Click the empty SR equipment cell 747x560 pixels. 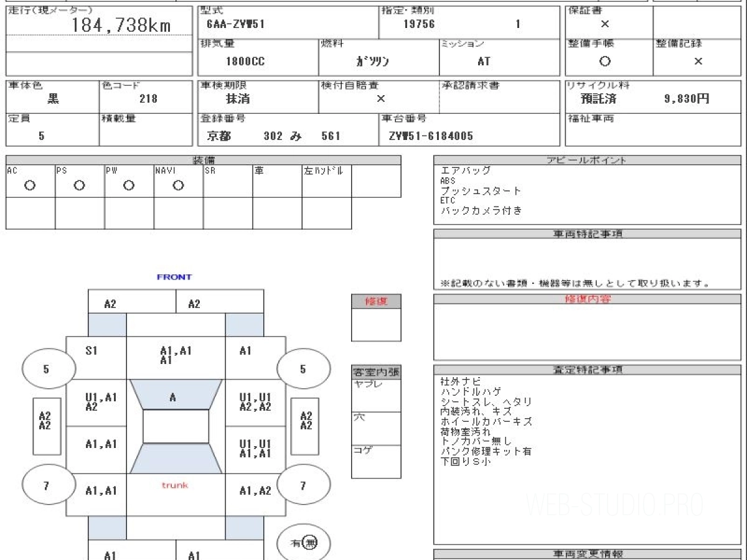coord(228,181)
